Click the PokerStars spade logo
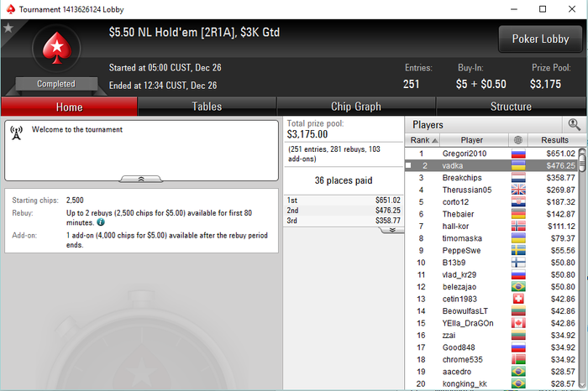 point(56,49)
